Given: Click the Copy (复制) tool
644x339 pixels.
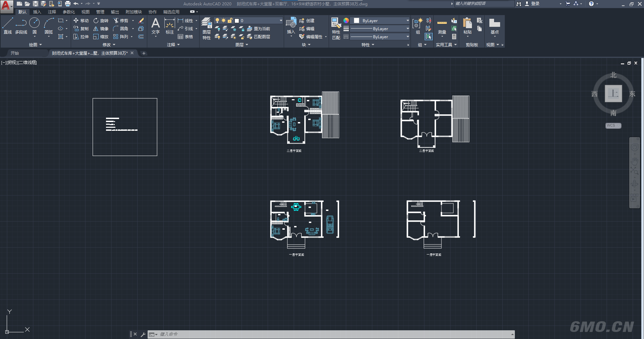Looking at the screenshot, I should (x=81, y=29).
